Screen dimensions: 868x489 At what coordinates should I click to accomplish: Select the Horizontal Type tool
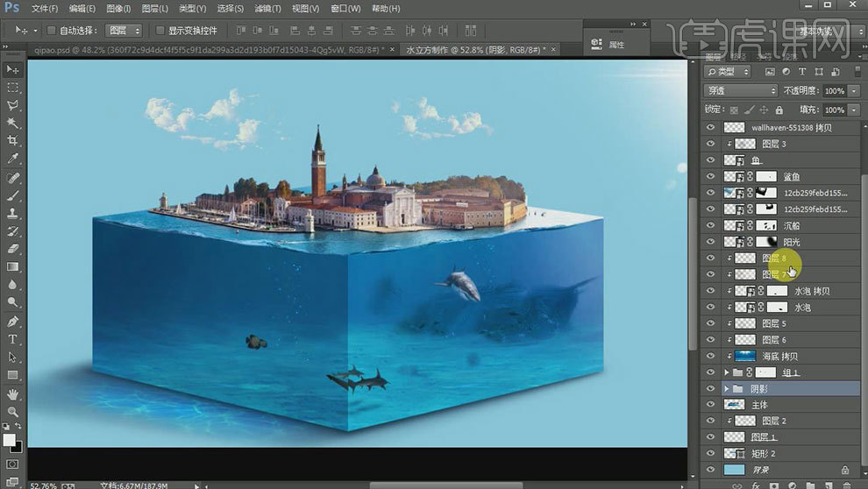(12, 339)
